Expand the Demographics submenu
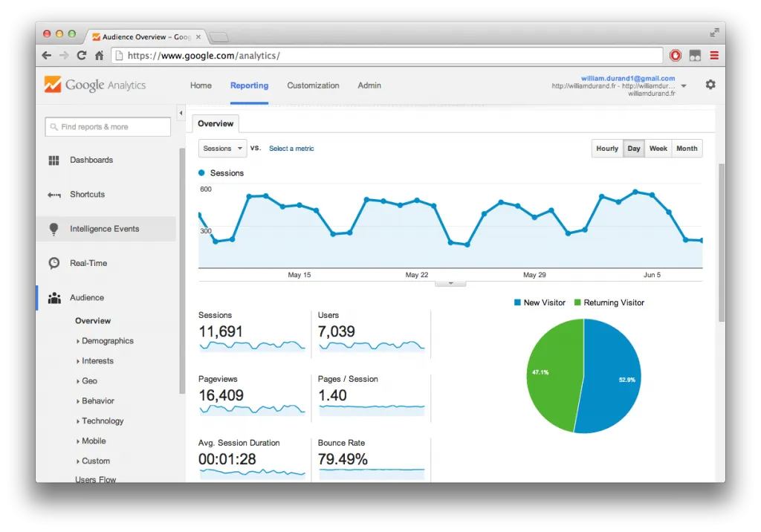Screen dimensions: 761x532 coord(106,340)
